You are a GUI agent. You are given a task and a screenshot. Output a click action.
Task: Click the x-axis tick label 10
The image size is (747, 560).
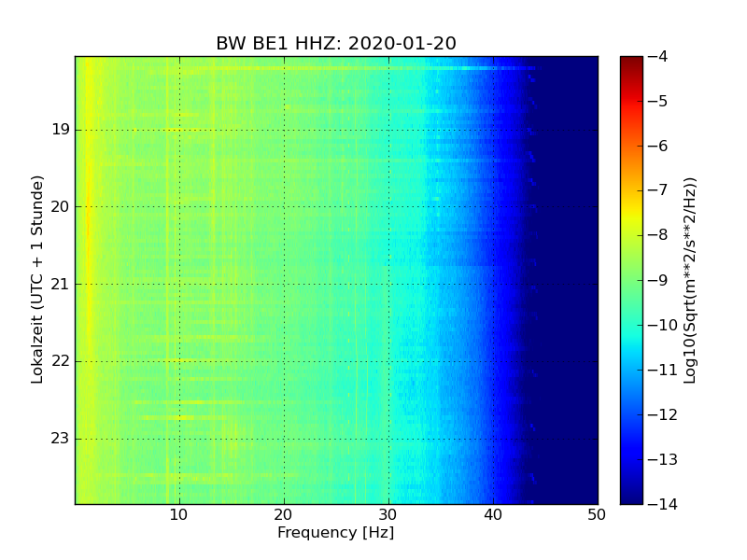click(178, 515)
